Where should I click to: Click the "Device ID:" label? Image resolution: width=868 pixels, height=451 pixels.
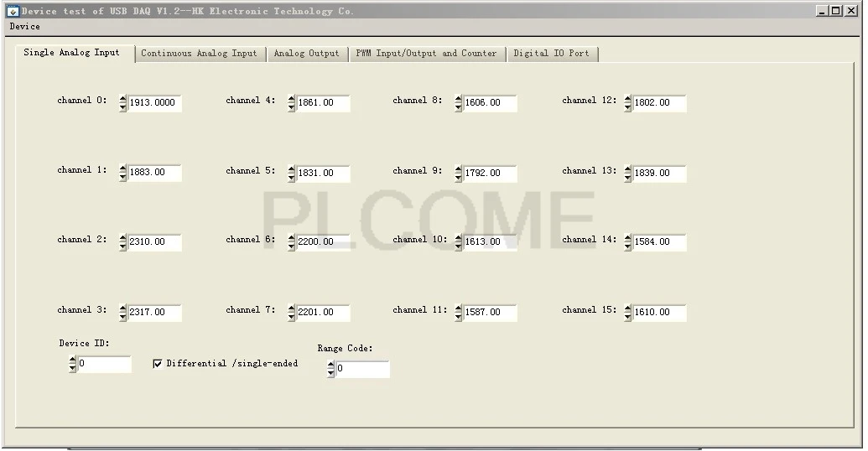84,344
